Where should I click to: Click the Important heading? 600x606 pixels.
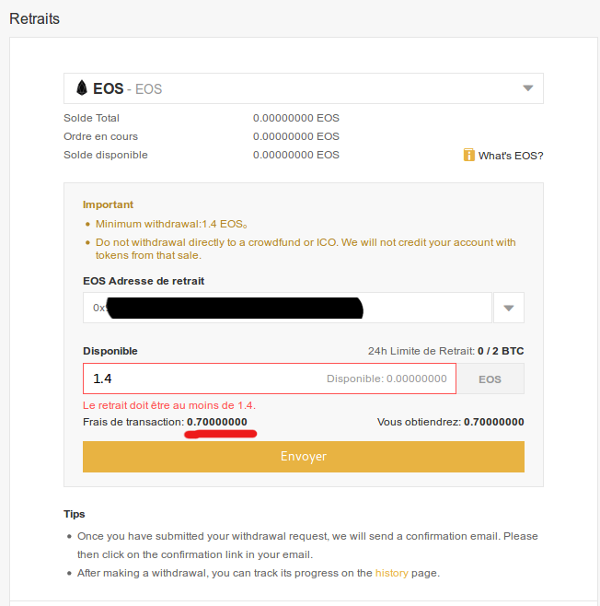click(108, 204)
